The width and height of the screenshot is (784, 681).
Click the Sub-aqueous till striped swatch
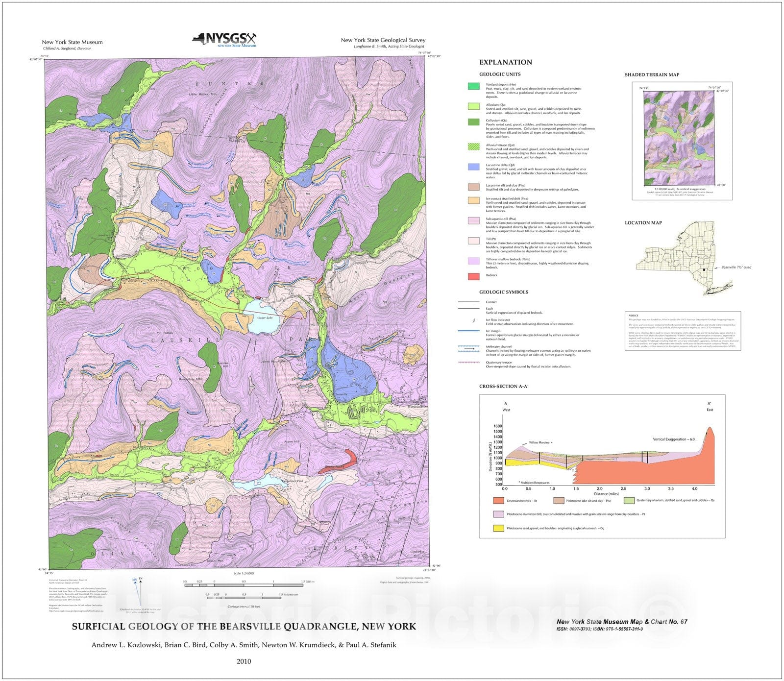tap(473, 220)
